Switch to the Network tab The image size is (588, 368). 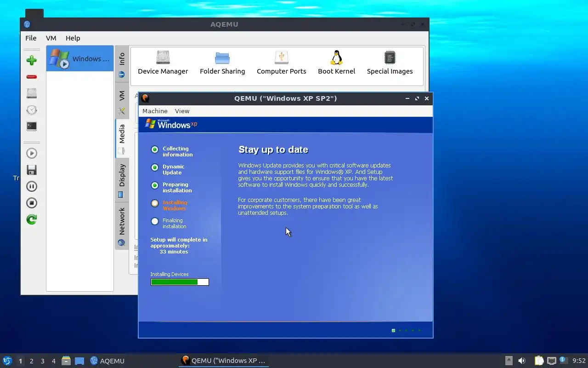122,225
